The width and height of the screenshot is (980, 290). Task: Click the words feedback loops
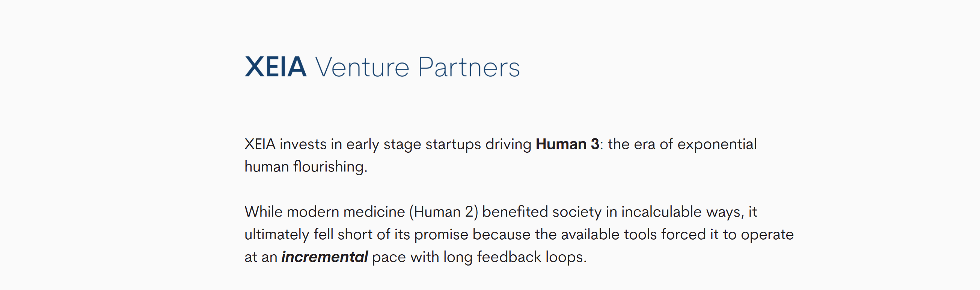coord(531,257)
